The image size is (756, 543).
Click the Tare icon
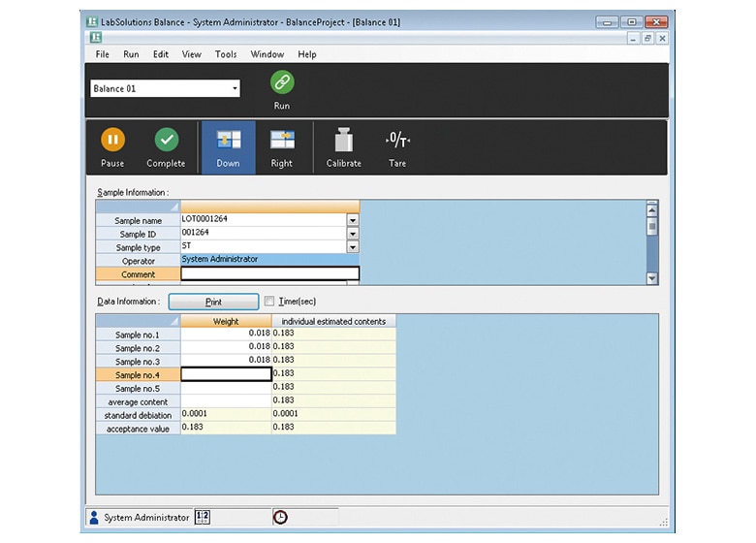[x=397, y=141]
